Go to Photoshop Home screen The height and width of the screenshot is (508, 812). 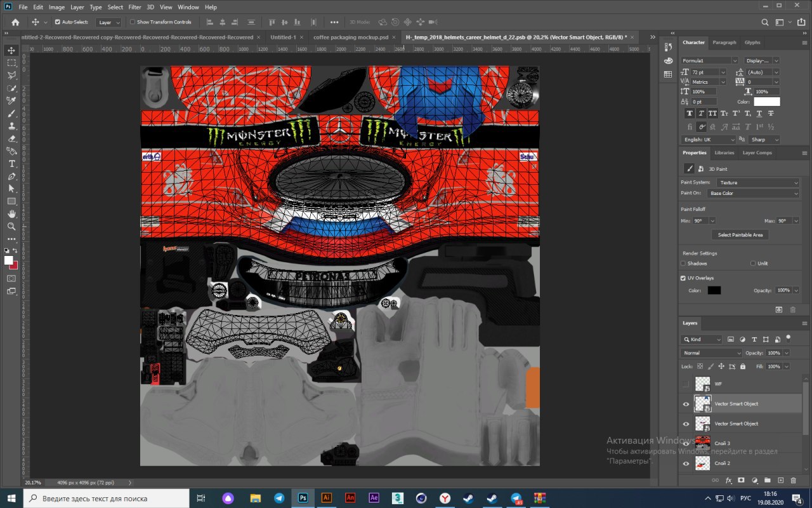click(x=15, y=22)
